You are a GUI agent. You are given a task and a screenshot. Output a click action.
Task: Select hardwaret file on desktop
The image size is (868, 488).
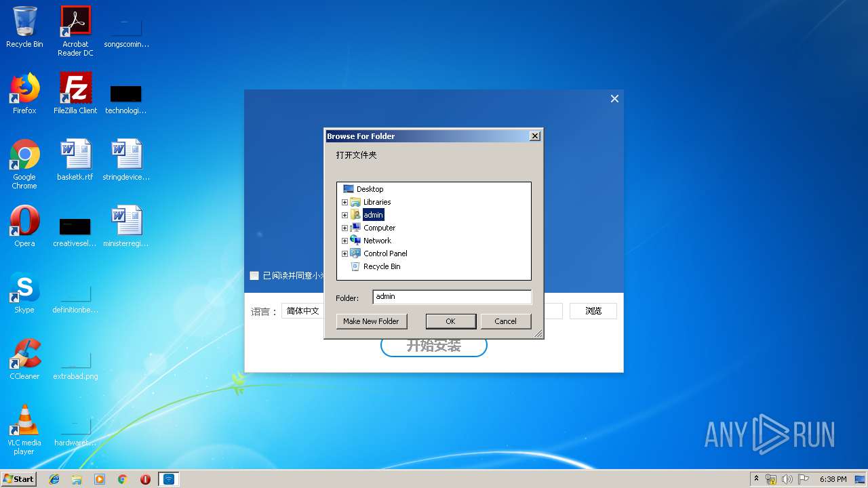pos(75,432)
